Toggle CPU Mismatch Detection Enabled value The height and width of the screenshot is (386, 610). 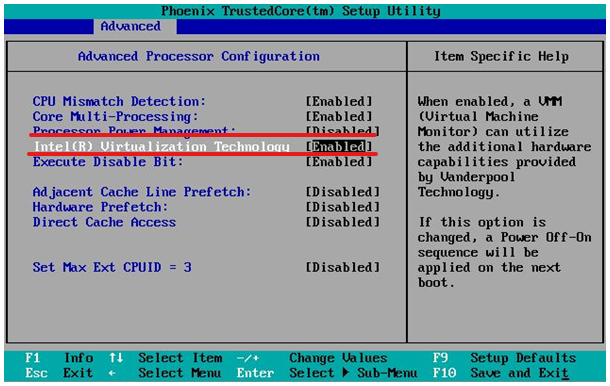coord(339,102)
